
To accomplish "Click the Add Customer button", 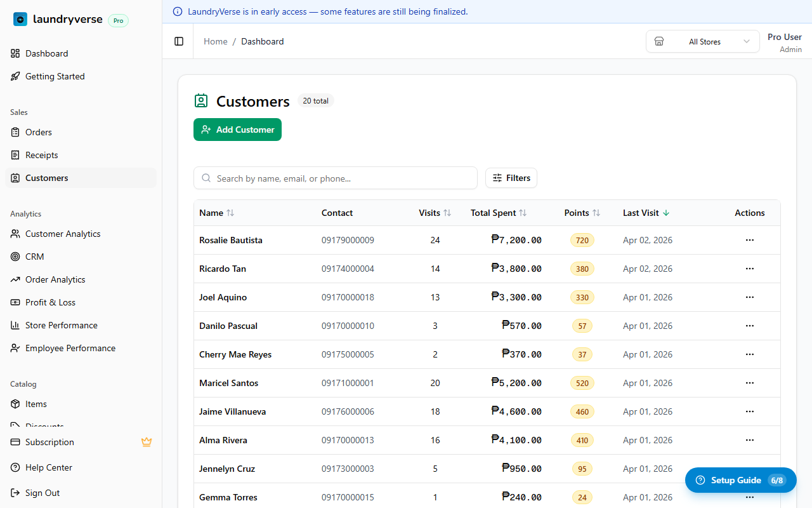I will point(237,130).
